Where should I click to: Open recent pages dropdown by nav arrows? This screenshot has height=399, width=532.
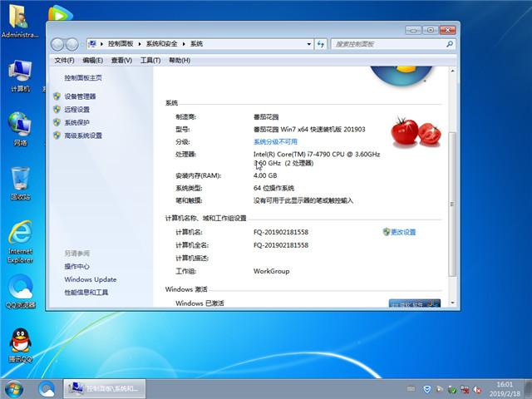pyautogui.click(x=81, y=44)
